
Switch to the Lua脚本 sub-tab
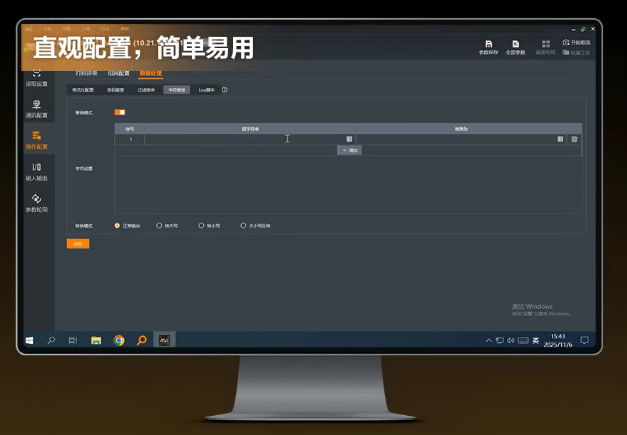(207, 90)
